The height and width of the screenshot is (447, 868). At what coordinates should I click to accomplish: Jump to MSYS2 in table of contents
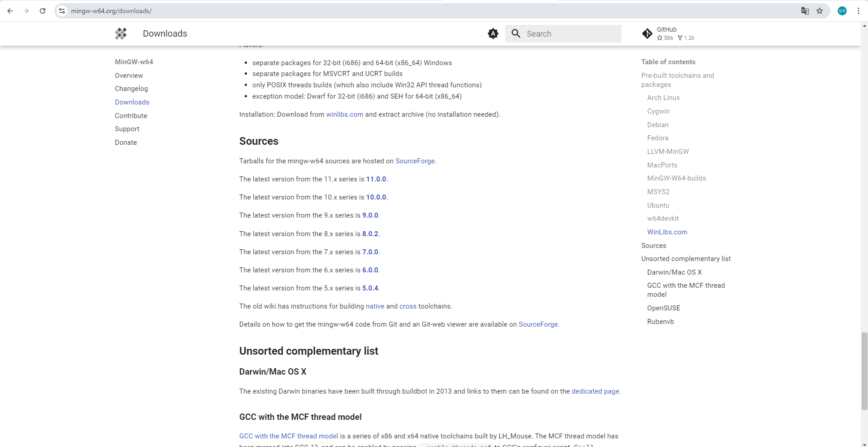pyautogui.click(x=658, y=192)
